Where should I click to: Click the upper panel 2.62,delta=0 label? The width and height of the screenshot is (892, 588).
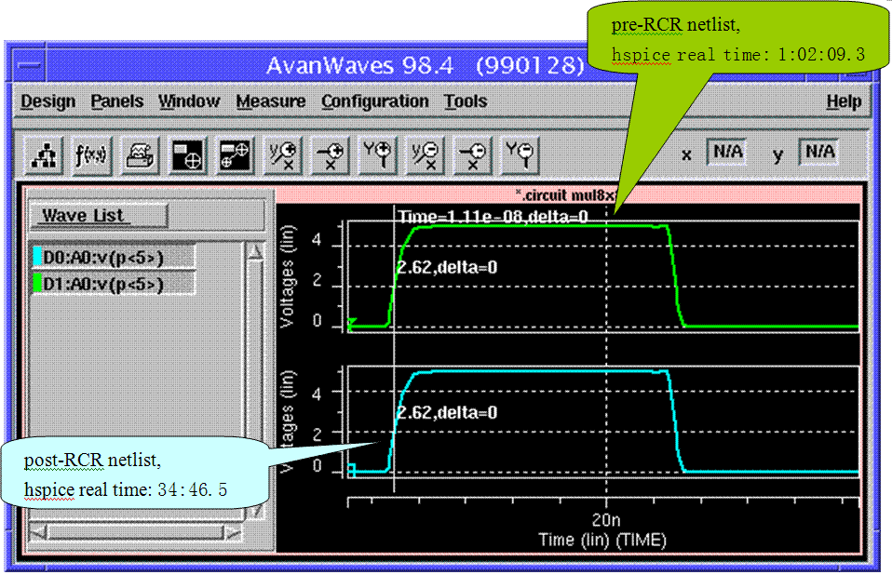(447, 267)
